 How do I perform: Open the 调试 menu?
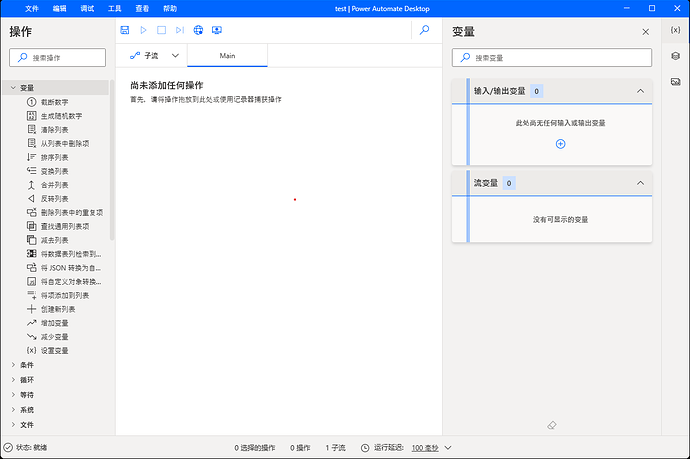coord(87,8)
